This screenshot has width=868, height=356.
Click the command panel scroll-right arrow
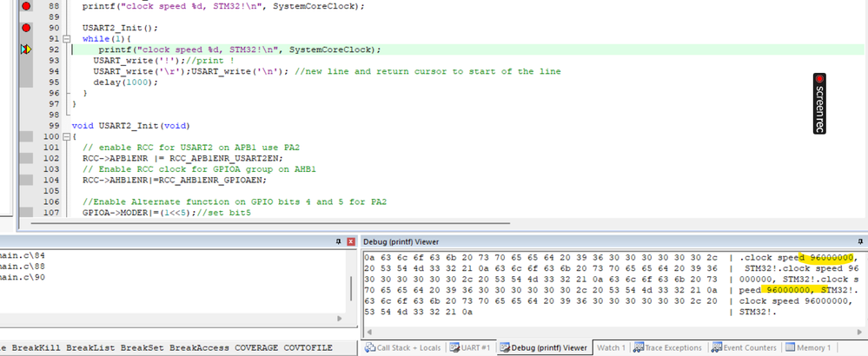(x=340, y=319)
